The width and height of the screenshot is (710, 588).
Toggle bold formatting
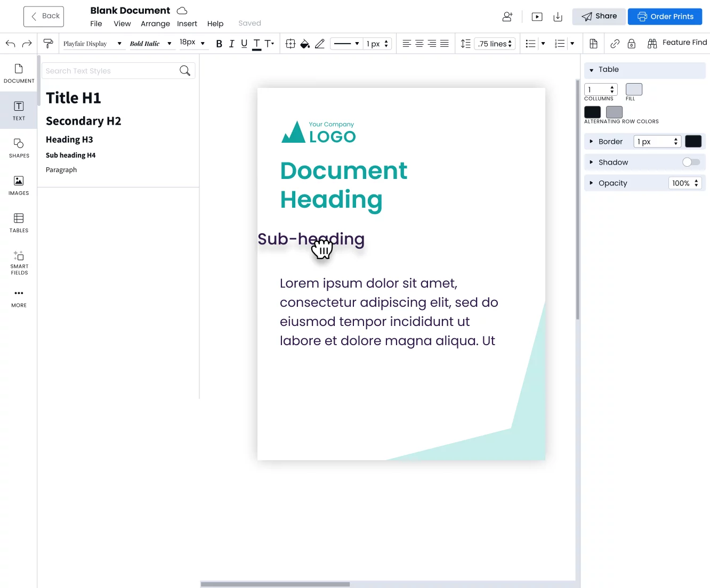(x=219, y=44)
